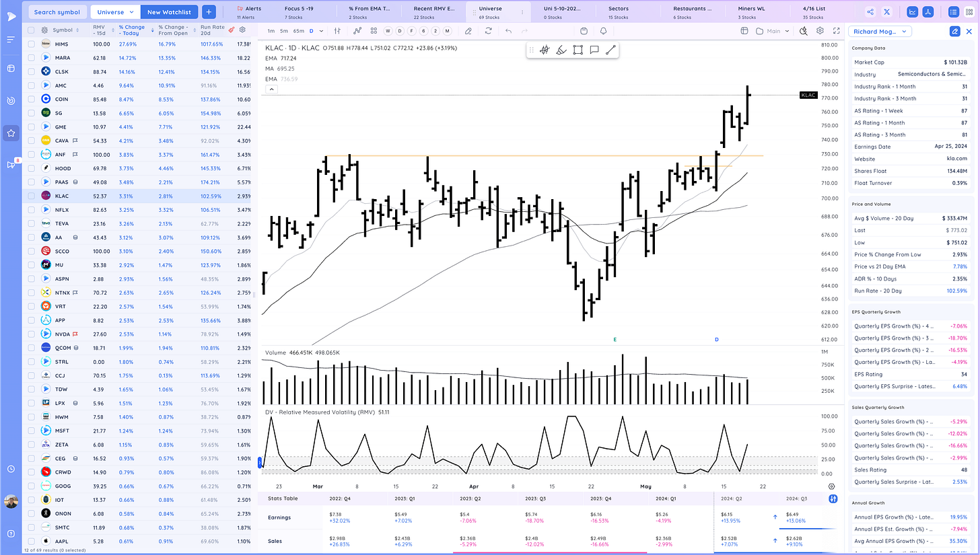This screenshot has width=980, height=555.
Task: Click the KLAC price label on chart axis
Action: pos(808,96)
